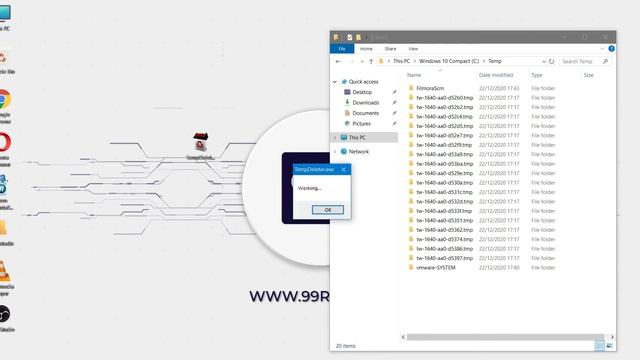640x360 pixels.
Task: Open address bar history dropdown
Action: [544, 61]
